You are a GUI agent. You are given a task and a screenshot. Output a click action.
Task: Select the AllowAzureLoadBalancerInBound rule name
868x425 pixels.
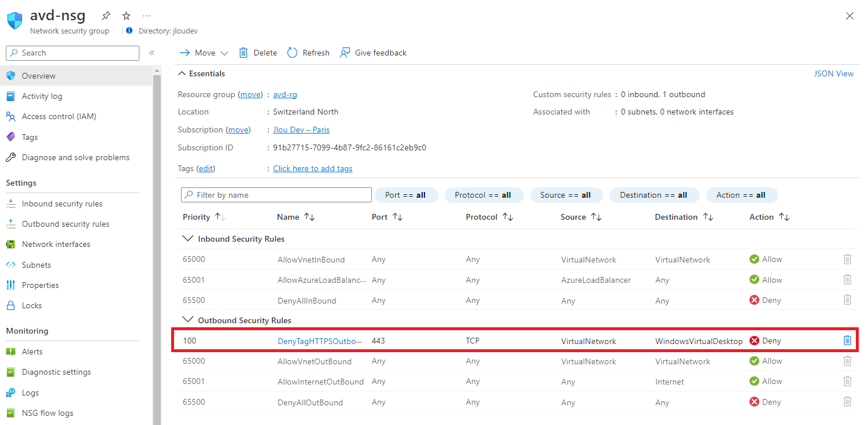coord(322,280)
